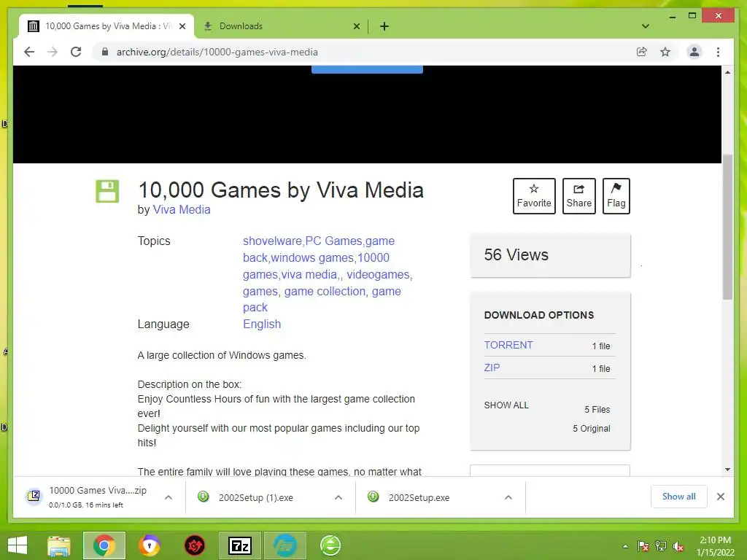This screenshot has width=747, height=560.
Task: Select the 10,000 Games by Viva Media tab
Action: 106,26
